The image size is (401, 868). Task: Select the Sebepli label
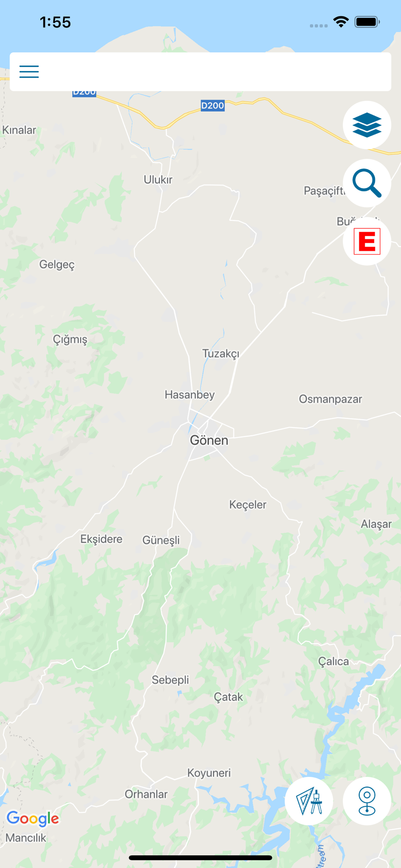pos(171,680)
